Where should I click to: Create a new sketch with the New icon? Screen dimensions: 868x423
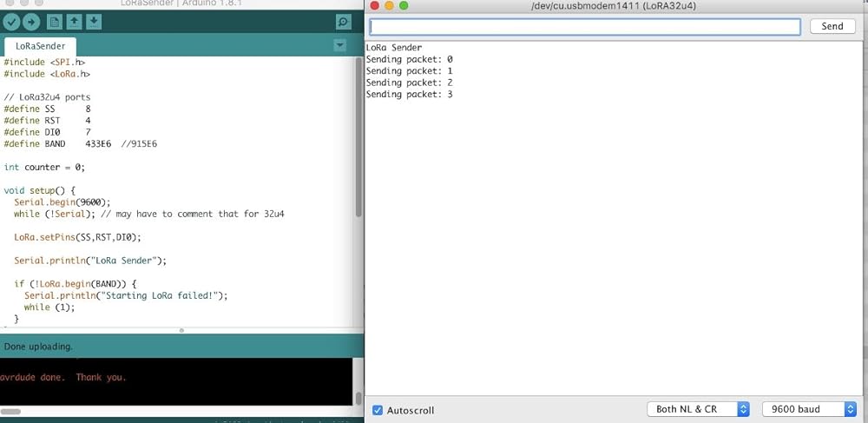tap(55, 22)
